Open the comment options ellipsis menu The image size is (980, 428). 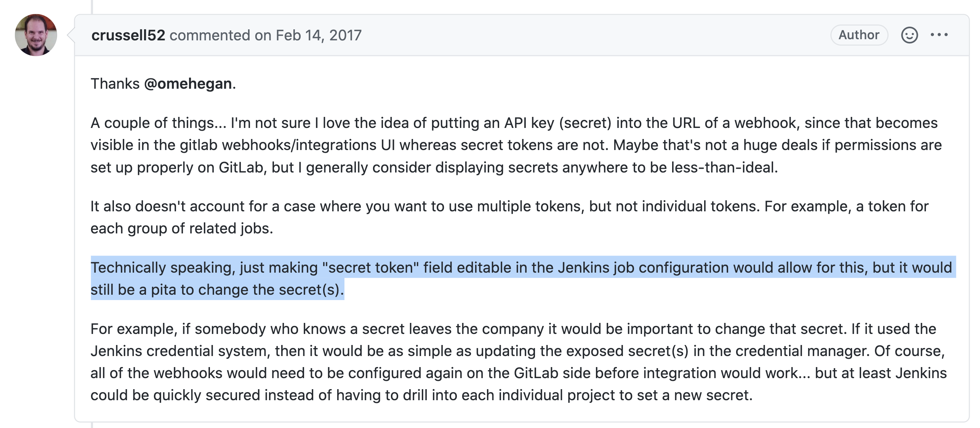click(x=939, y=35)
